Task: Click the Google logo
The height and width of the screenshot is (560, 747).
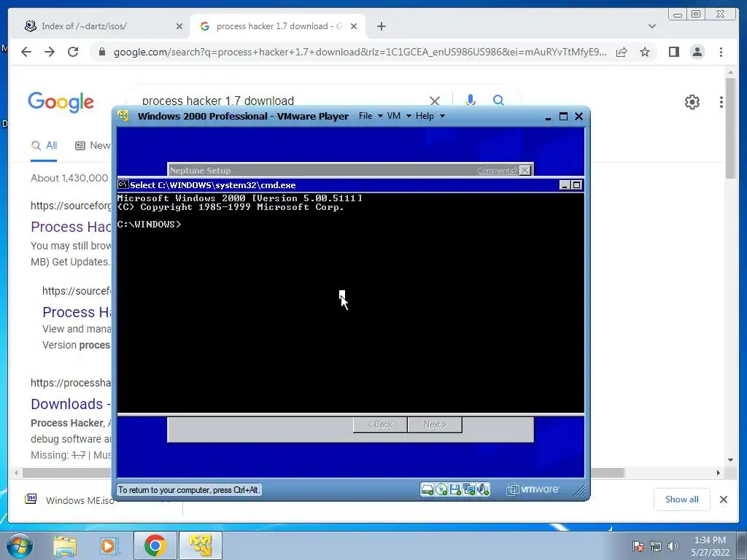Action: click(61, 102)
